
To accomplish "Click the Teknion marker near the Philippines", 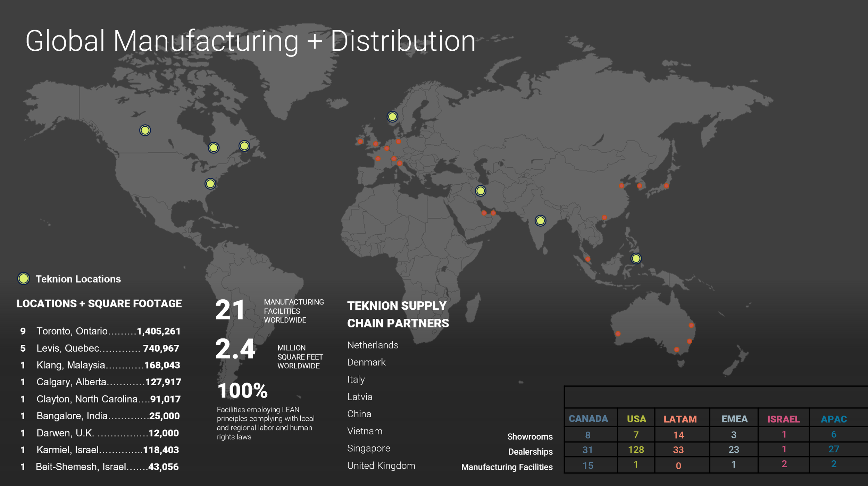I will click(x=636, y=258).
